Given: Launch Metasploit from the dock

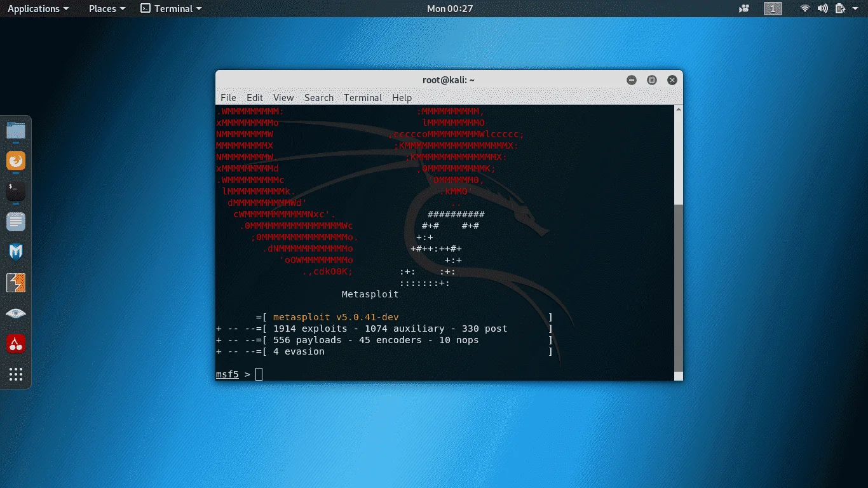Looking at the screenshot, I should point(16,252).
